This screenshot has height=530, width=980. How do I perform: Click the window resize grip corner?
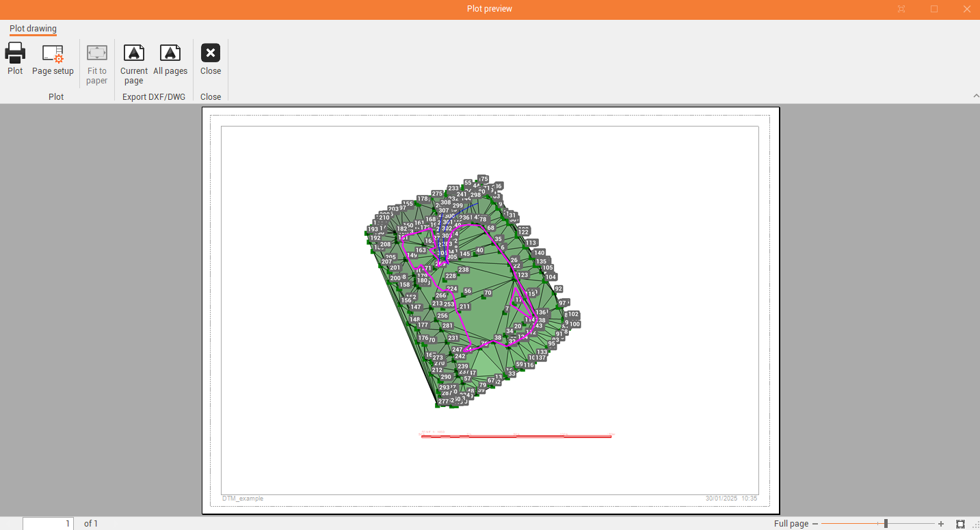(x=975, y=525)
